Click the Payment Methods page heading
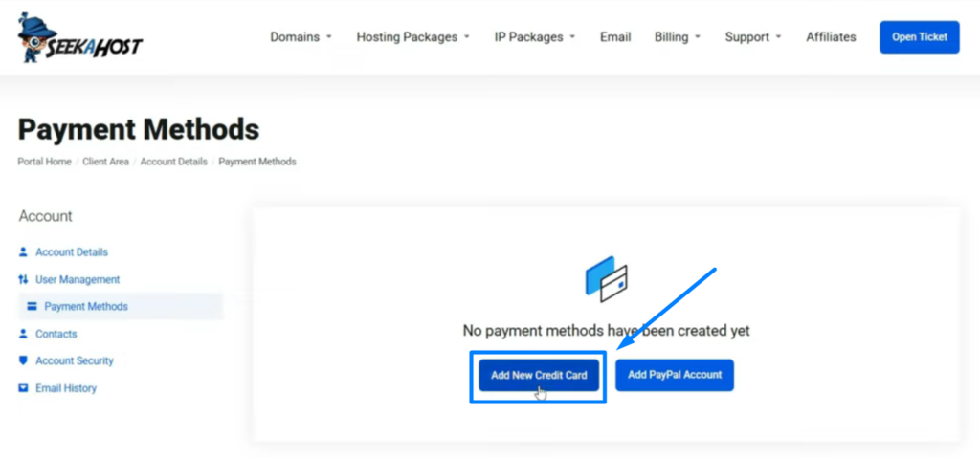 (x=138, y=129)
